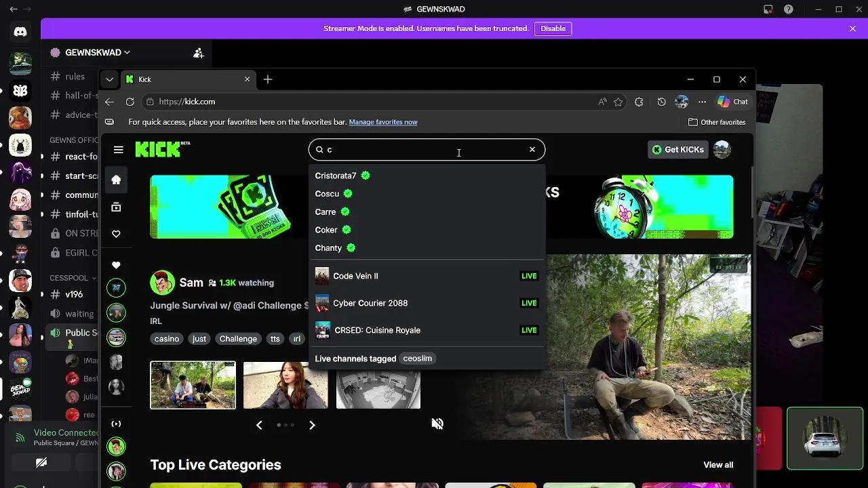Open the rules channel in Discord
This screenshot has width=868, height=488.
74,77
